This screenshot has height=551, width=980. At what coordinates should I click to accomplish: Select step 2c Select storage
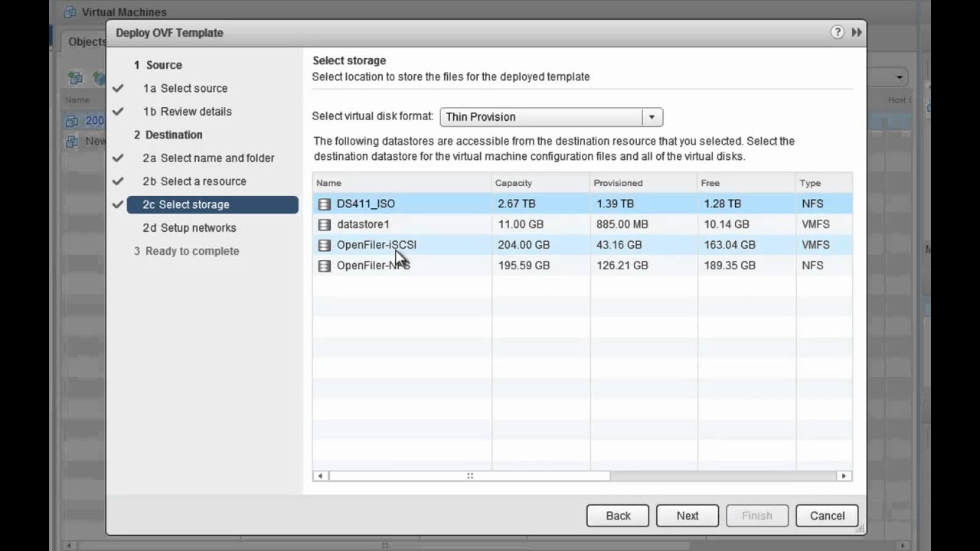[212, 204]
